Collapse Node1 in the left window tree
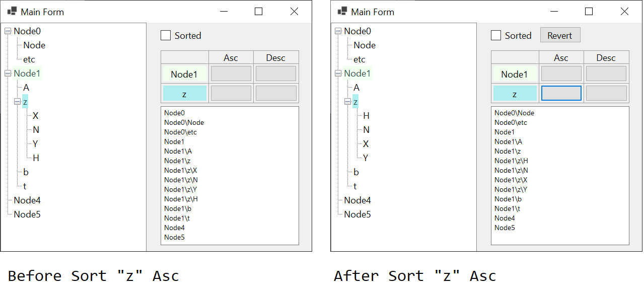 pyautogui.click(x=8, y=74)
